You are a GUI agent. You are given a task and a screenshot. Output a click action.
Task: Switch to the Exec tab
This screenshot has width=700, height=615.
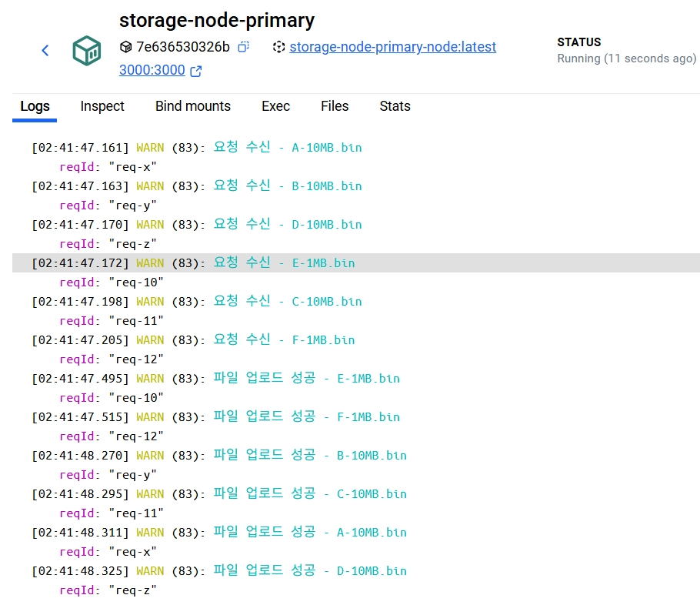click(x=275, y=106)
